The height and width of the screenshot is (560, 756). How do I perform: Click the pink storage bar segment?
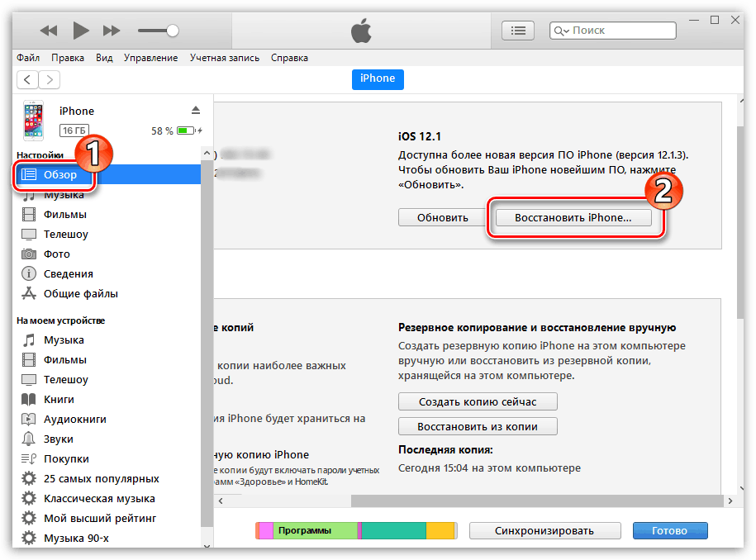click(266, 530)
